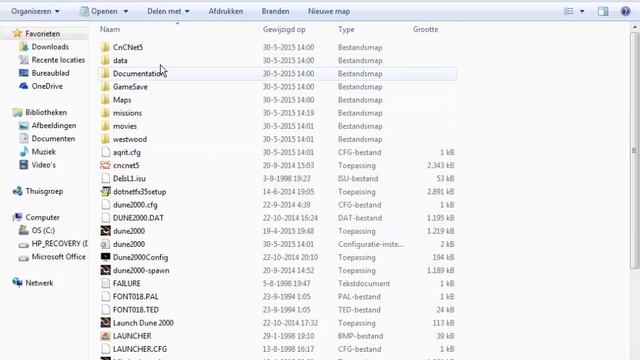Select the FONT018.PAL file name
The height and width of the screenshot is (360, 640).
coord(136,296)
